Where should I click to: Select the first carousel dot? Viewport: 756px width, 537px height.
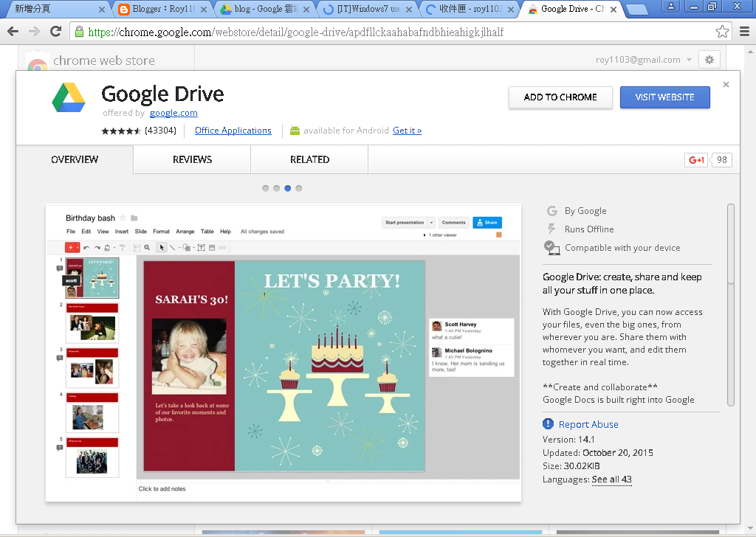[x=265, y=188]
